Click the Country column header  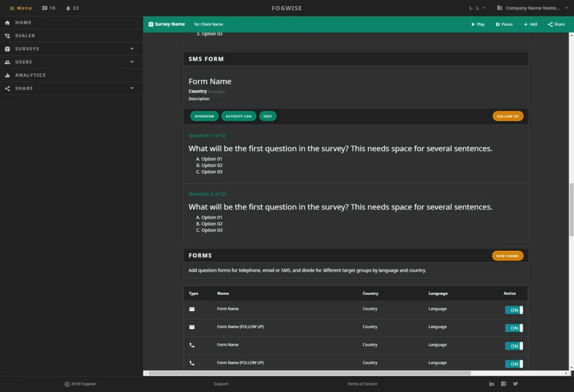(x=371, y=293)
